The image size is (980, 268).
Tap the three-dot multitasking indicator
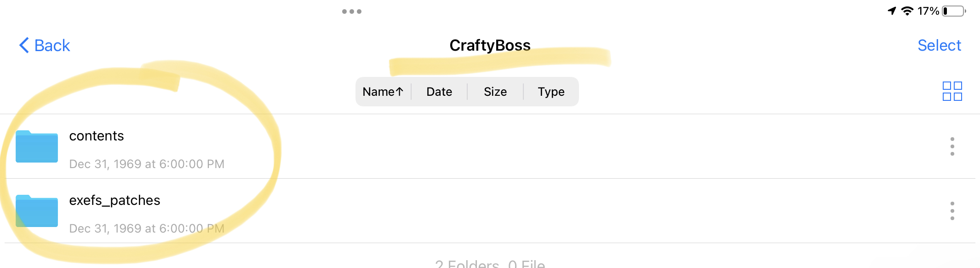click(x=352, y=12)
